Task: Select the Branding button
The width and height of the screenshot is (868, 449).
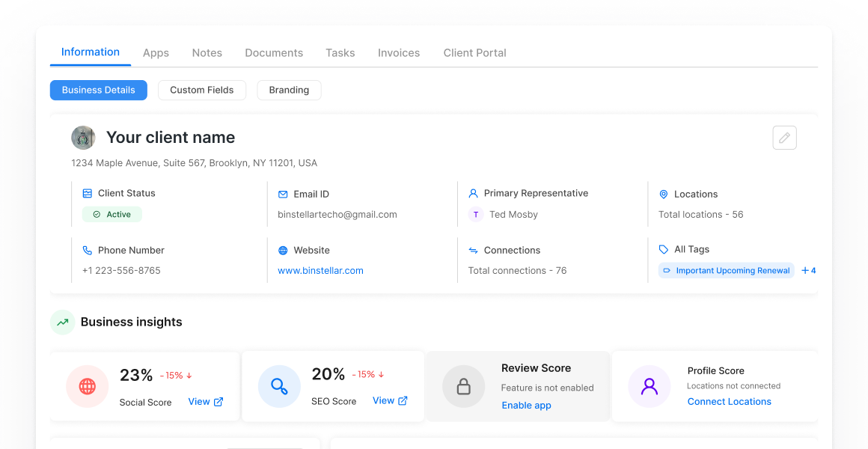Action: pos(289,91)
